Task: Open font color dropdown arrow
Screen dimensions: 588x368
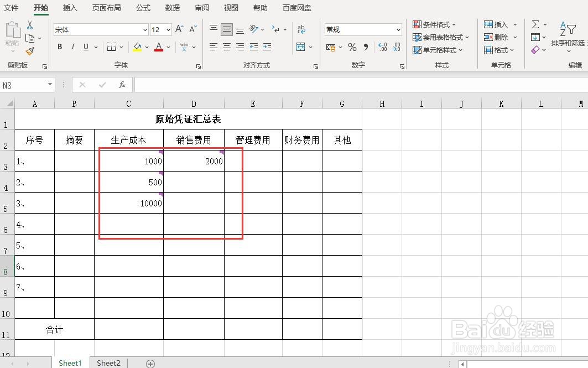Action: 168,47
